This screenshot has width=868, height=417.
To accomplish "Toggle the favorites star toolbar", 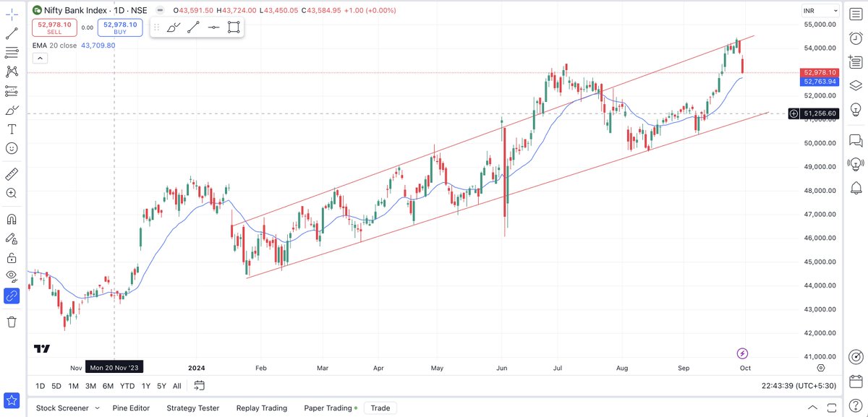I will (12, 400).
